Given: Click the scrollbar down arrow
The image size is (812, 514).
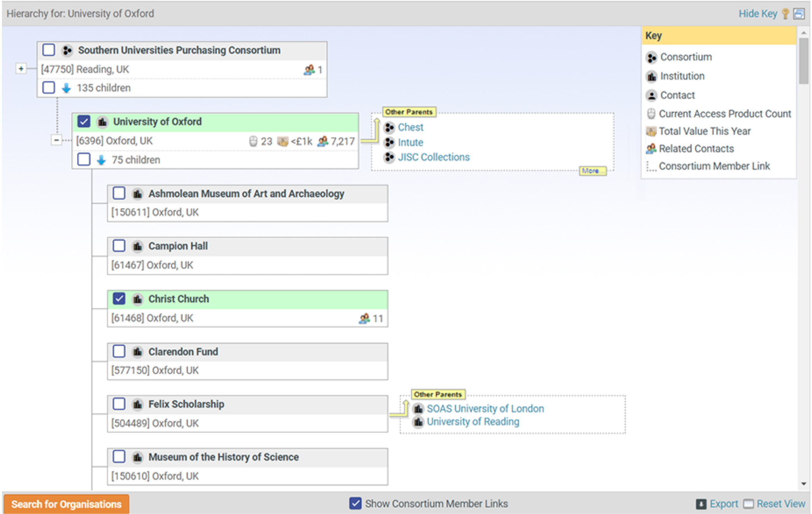Looking at the screenshot, I should (803, 484).
